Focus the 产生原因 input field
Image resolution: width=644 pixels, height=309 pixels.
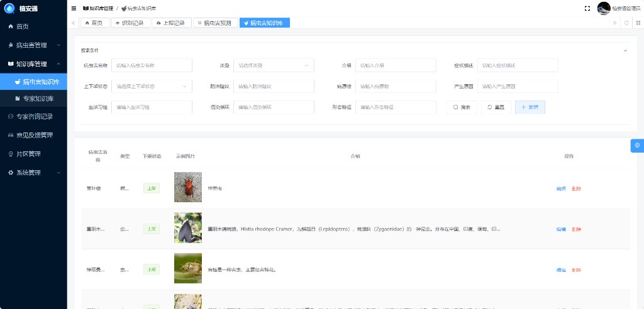[518, 87]
